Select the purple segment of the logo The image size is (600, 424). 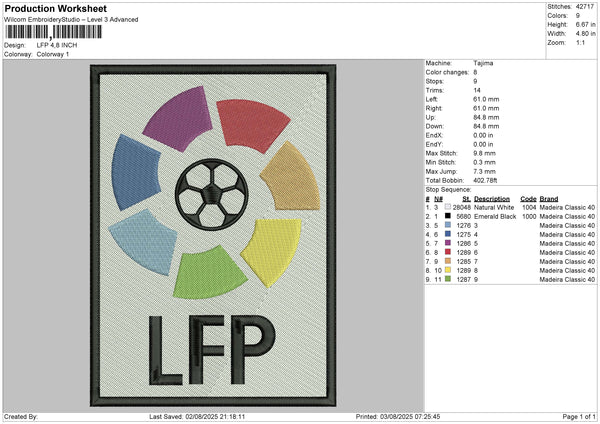(176, 117)
